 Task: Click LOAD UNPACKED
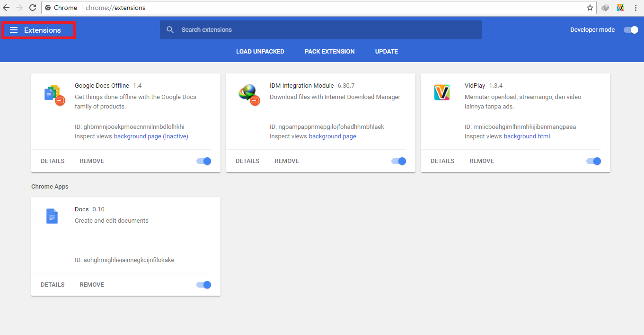point(260,51)
